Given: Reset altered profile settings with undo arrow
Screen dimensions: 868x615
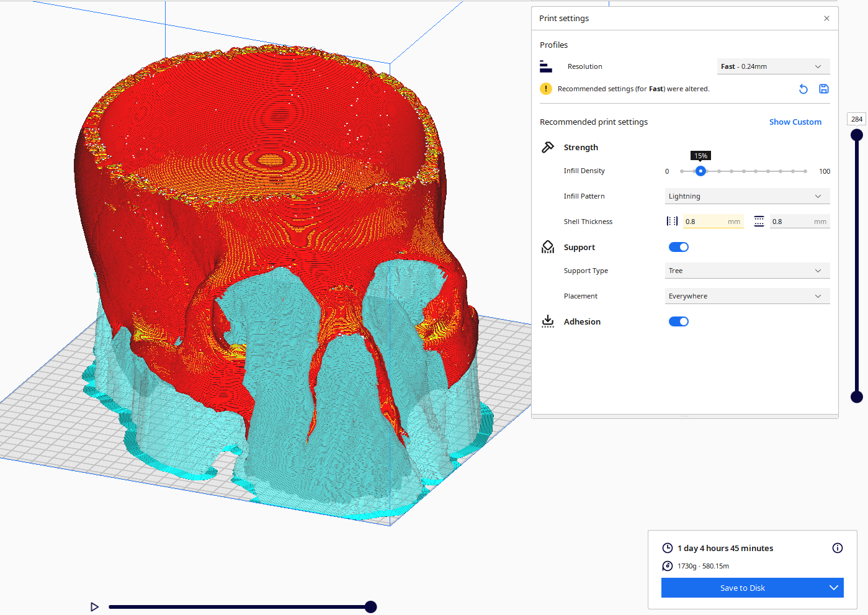Looking at the screenshot, I should pos(803,89).
